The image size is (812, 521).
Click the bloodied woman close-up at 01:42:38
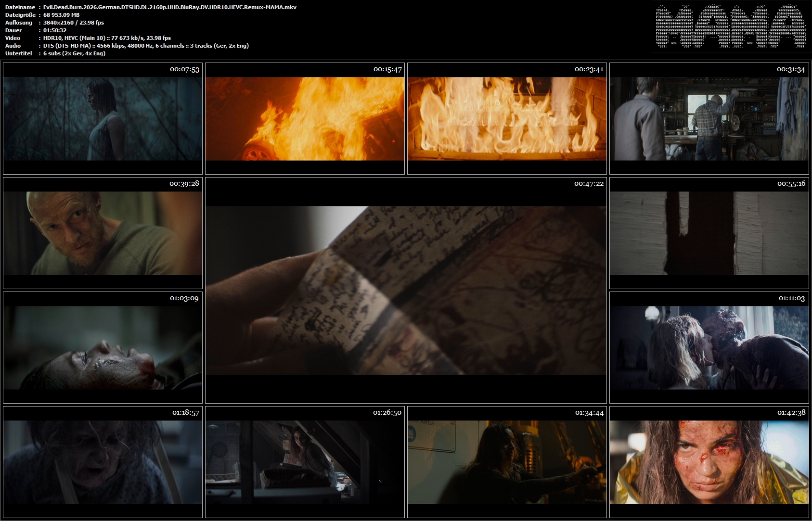tap(709, 462)
